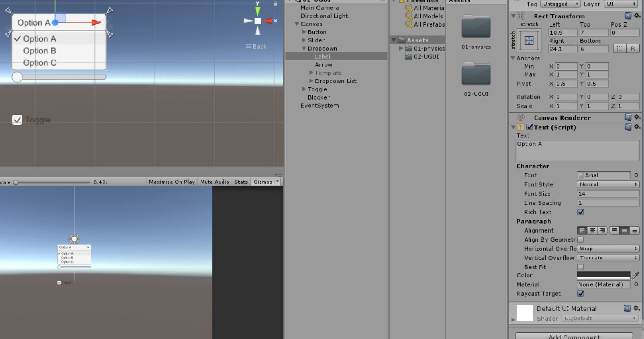Image resolution: width=644 pixels, height=339 pixels.
Task: Open Text (Script) help reference icon
Action: (628, 127)
